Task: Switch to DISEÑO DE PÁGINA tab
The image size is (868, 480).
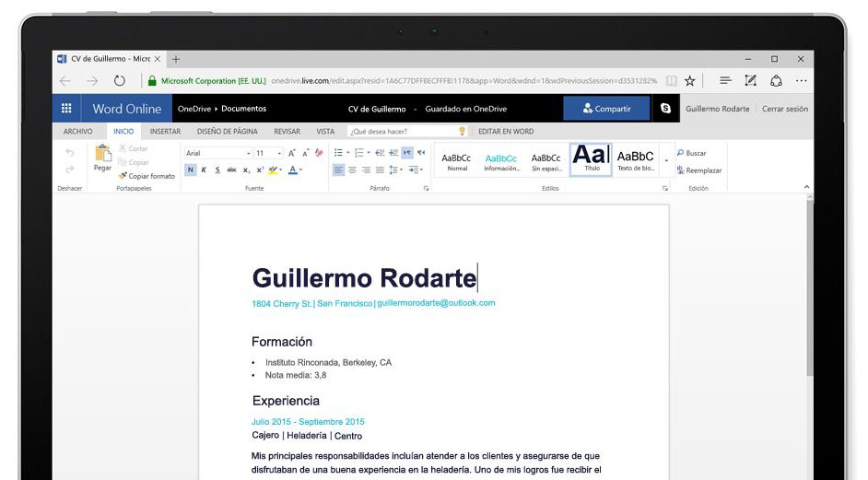Action: 227,131
